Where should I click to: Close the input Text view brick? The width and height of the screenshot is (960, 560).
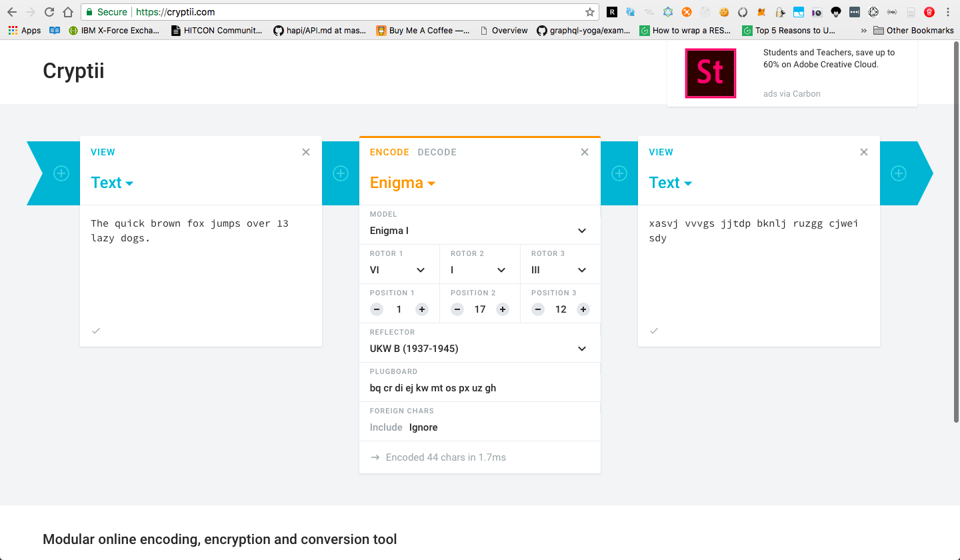306,152
